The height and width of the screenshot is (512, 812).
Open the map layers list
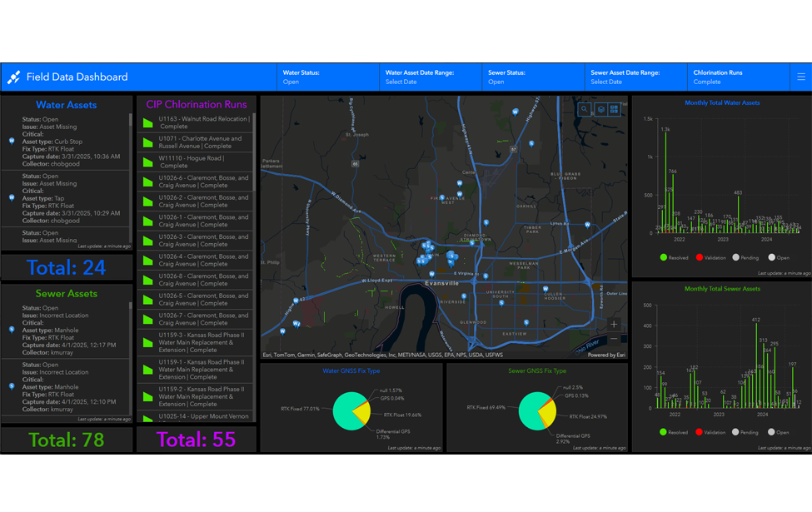point(600,109)
